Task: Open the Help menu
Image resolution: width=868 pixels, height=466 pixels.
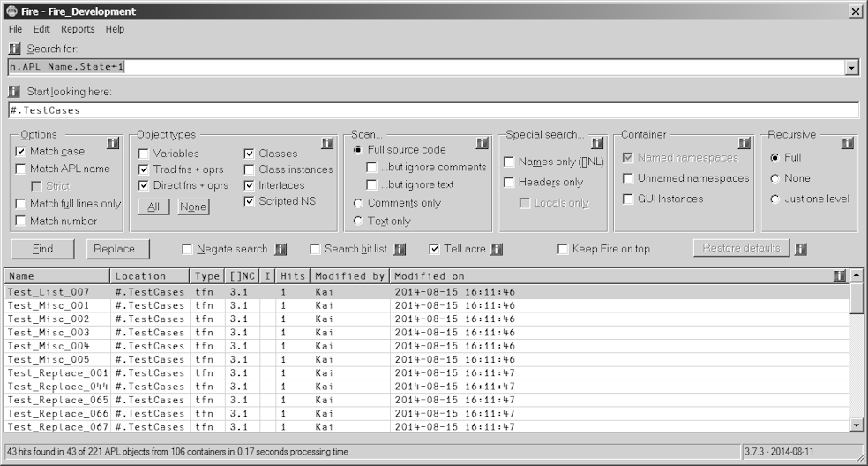Action: click(x=116, y=29)
